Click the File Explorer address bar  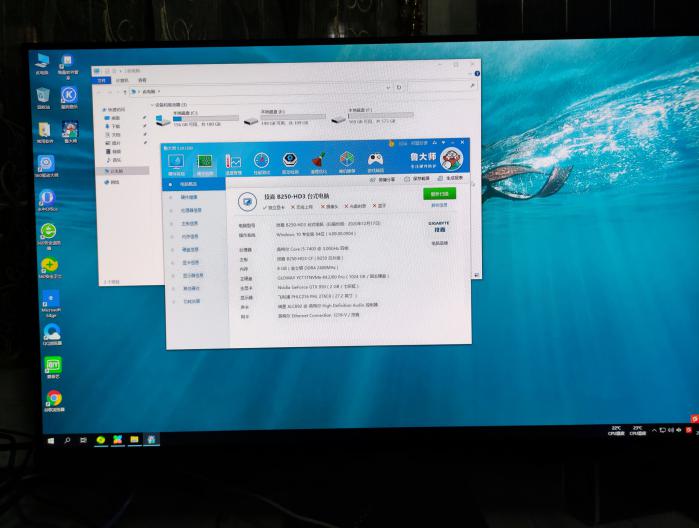pos(260,89)
